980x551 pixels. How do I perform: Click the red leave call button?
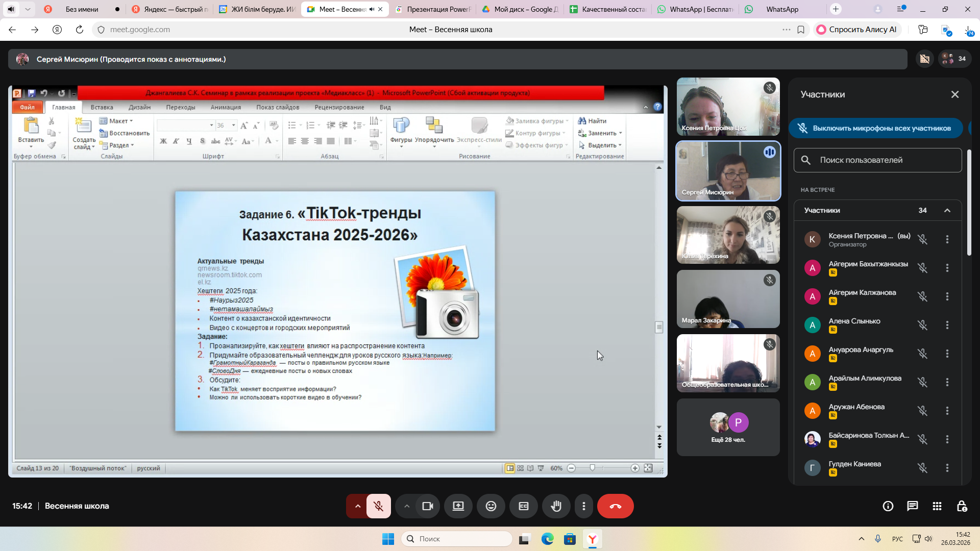coord(615,506)
